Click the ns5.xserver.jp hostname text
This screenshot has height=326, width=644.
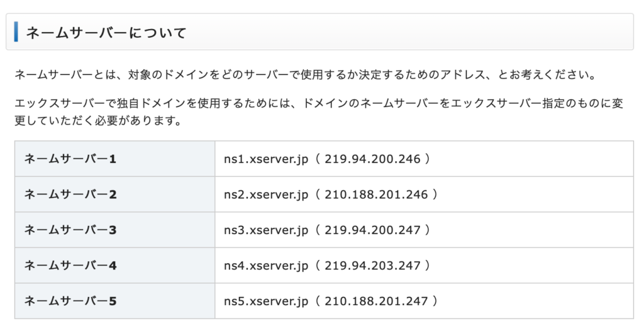pyautogui.click(x=266, y=301)
